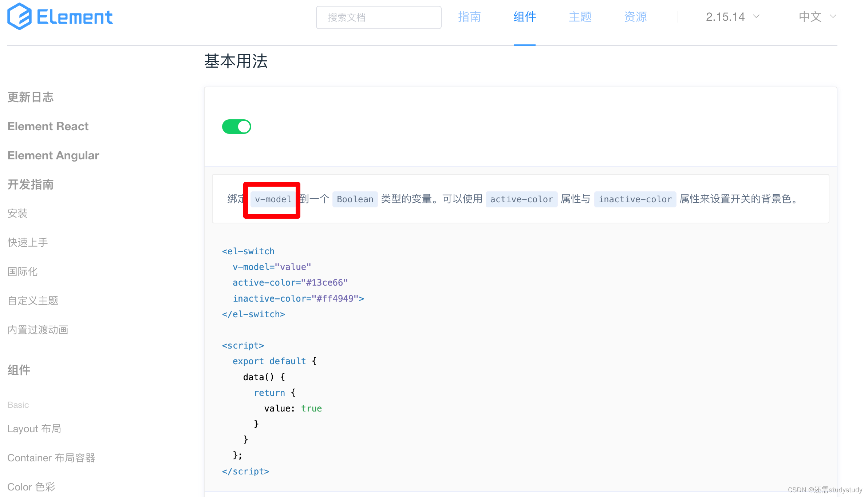Click the inactive-color inline code tag
The width and height of the screenshot is (868, 497).
(x=635, y=199)
